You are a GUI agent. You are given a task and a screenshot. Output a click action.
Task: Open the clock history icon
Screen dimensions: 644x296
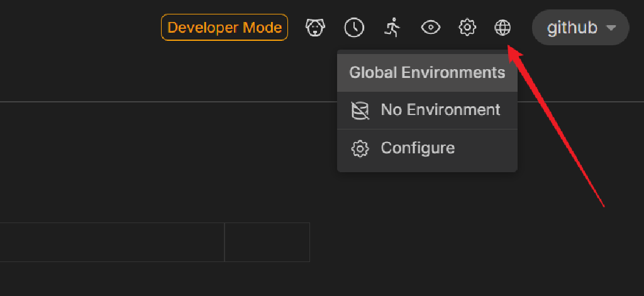click(354, 28)
